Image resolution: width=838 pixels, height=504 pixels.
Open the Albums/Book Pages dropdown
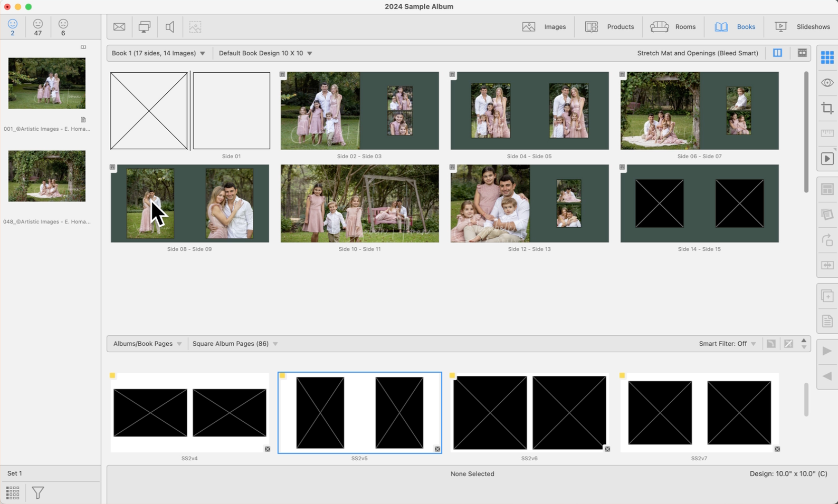pyautogui.click(x=147, y=344)
